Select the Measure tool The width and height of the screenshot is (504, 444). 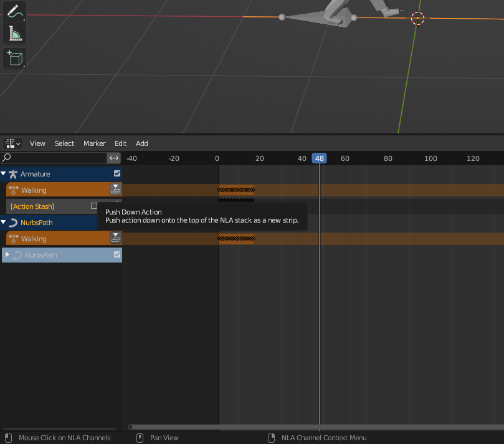15,34
